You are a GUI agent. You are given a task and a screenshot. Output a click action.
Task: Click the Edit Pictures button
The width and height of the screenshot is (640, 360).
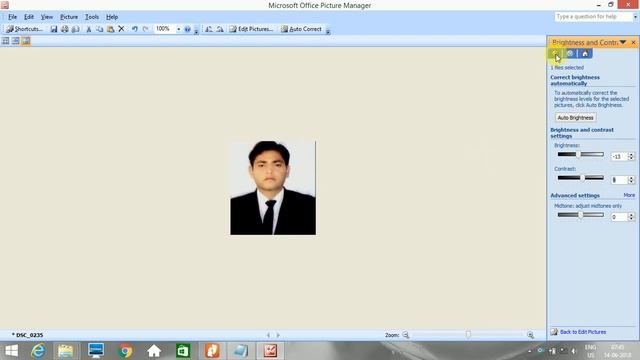click(251, 29)
